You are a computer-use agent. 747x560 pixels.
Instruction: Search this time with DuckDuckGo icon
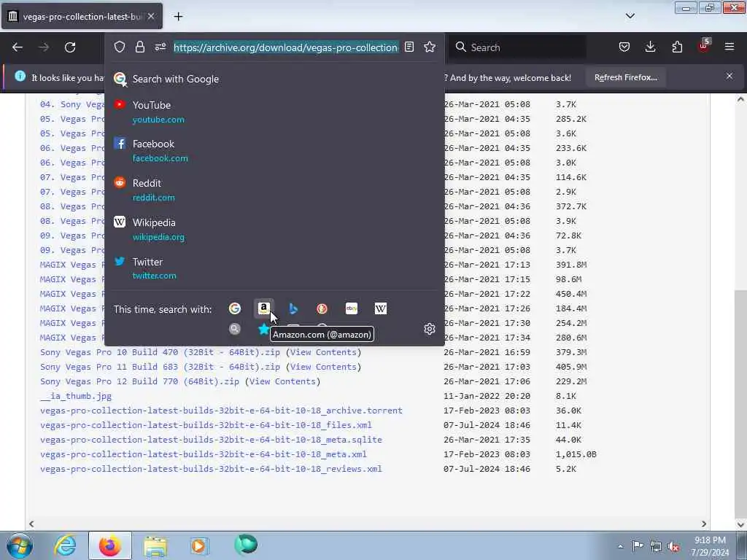coord(322,308)
